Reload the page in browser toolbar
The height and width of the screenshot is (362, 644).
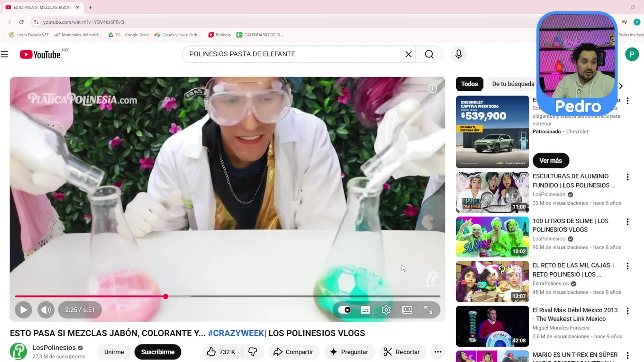21,22
